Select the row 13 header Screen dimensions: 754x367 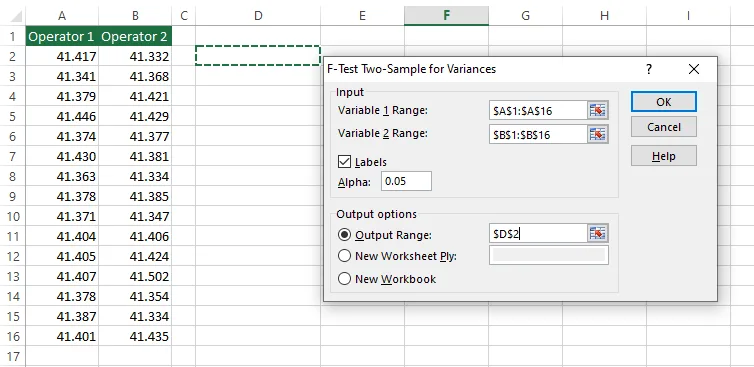[13, 277]
